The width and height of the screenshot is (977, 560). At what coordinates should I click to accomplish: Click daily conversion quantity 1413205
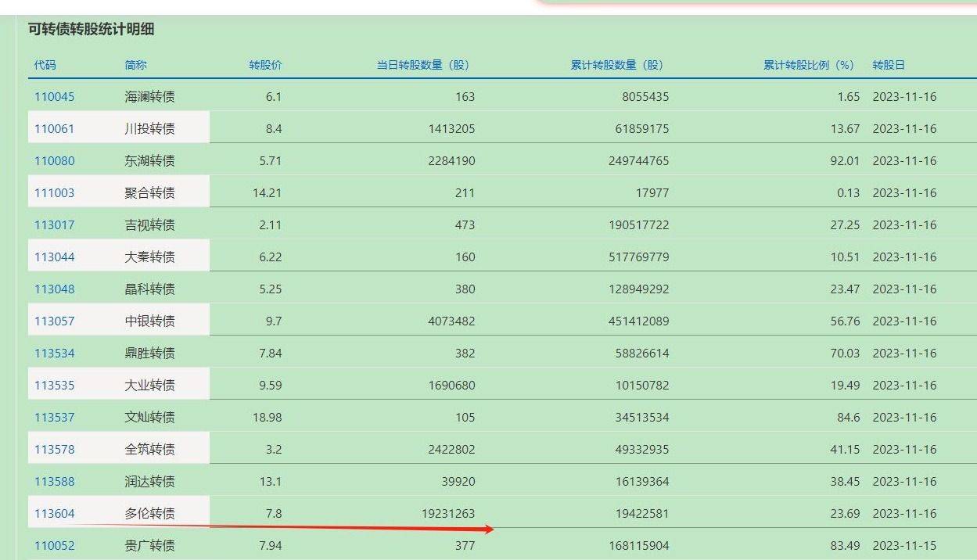451,129
